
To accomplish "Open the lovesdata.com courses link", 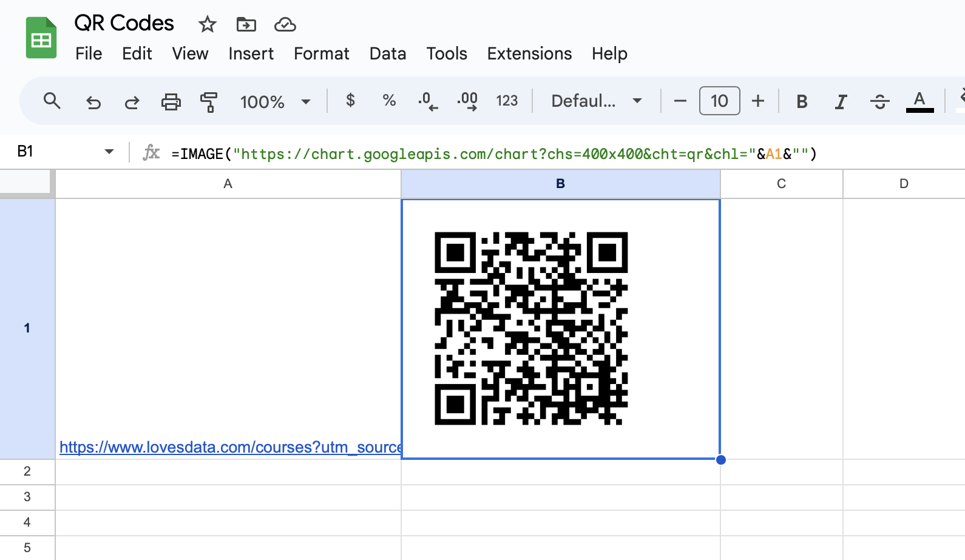I will [x=230, y=447].
